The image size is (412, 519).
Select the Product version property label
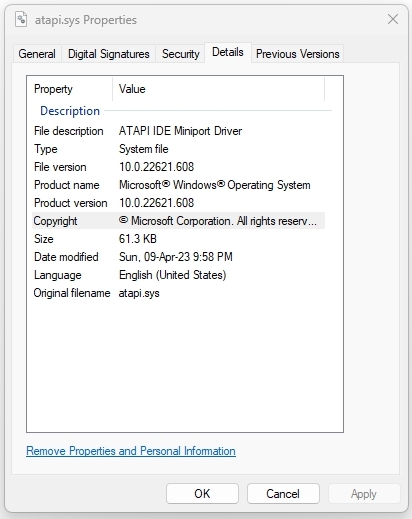tap(71, 203)
